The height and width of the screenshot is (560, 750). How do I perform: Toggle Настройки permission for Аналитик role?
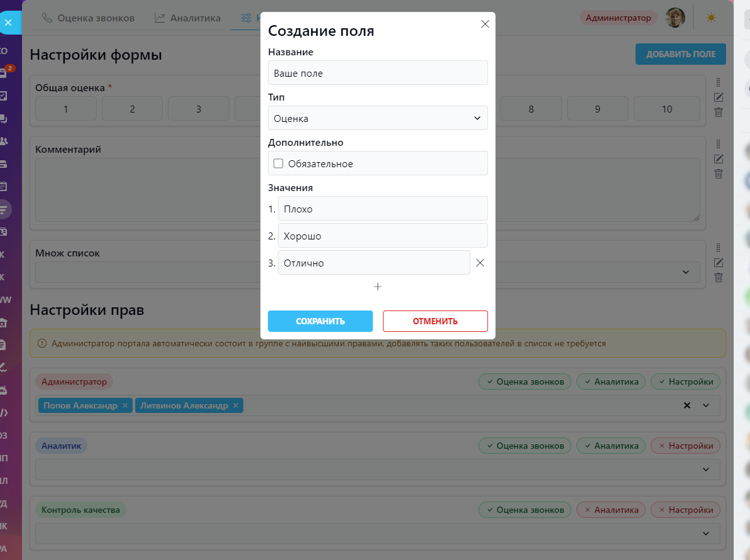click(x=685, y=446)
